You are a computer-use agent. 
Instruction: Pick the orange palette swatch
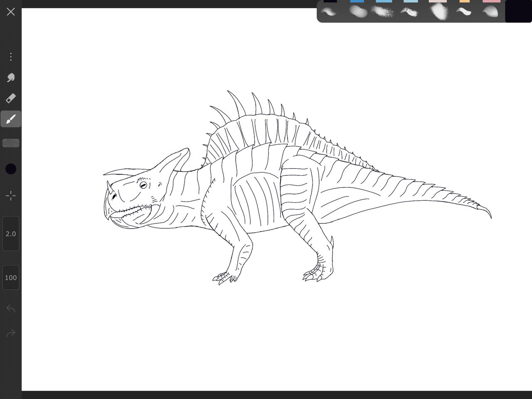[x=464, y=1]
